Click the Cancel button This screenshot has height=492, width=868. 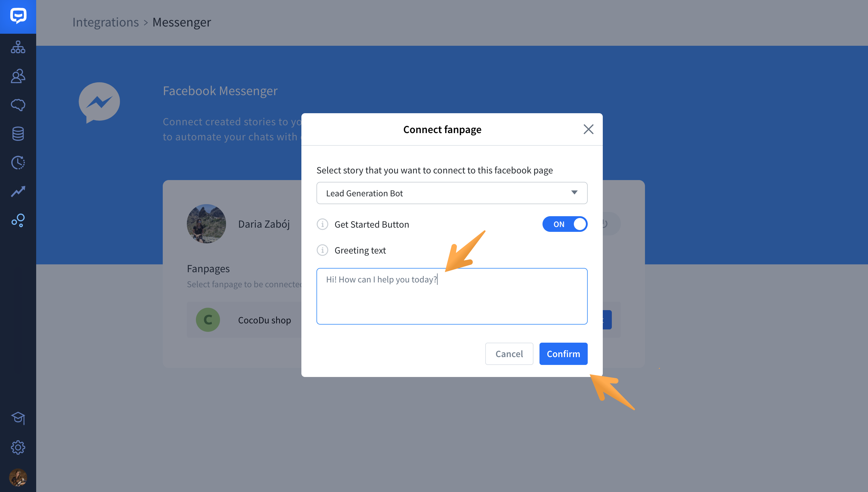point(508,353)
